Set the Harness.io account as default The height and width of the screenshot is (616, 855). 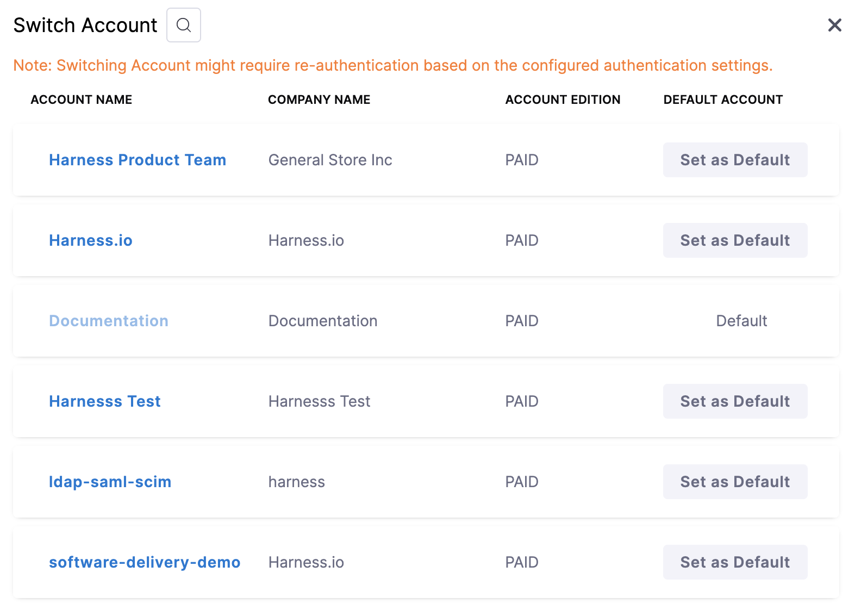(x=735, y=240)
